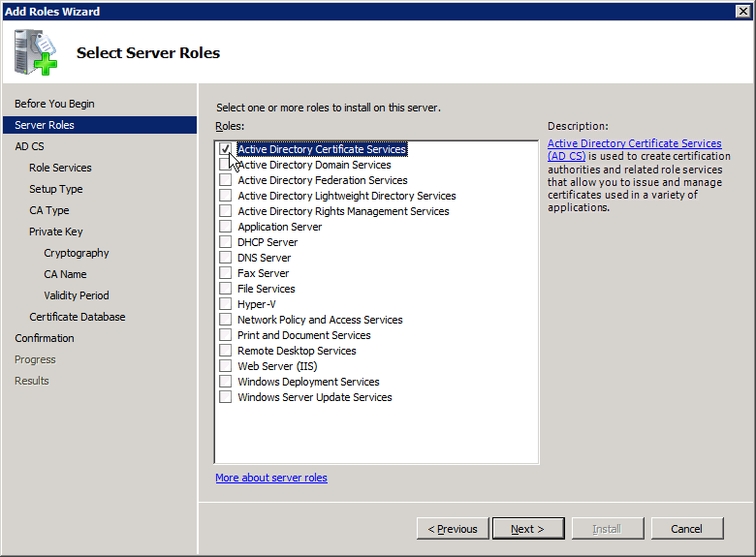Tick the DNS Server checkbox
The image size is (756, 557).
point(225,258)
